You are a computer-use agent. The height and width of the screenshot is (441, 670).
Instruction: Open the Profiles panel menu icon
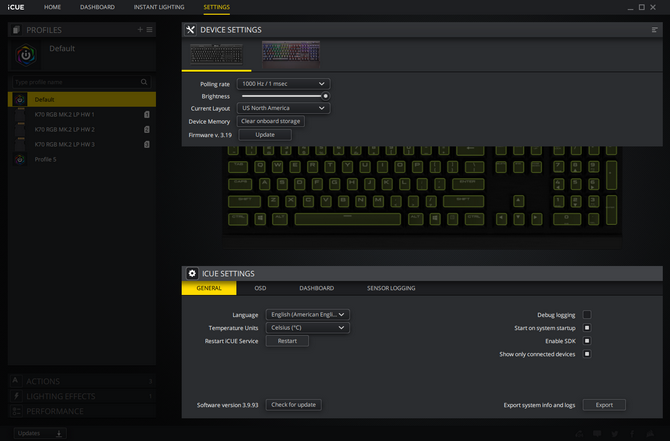pyautogui.click(x=150, y=29)
